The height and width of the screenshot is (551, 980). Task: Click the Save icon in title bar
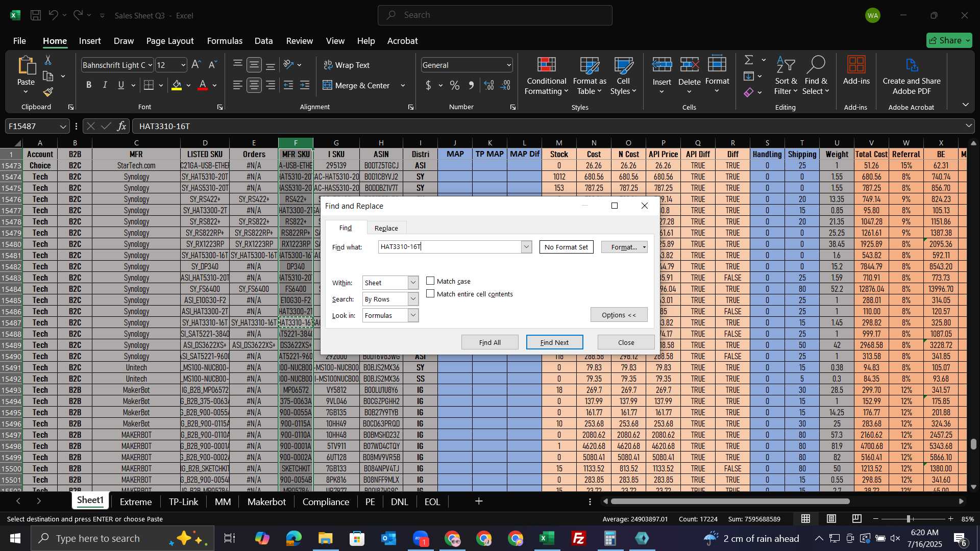pyautogui.click(x=36, y=15)
